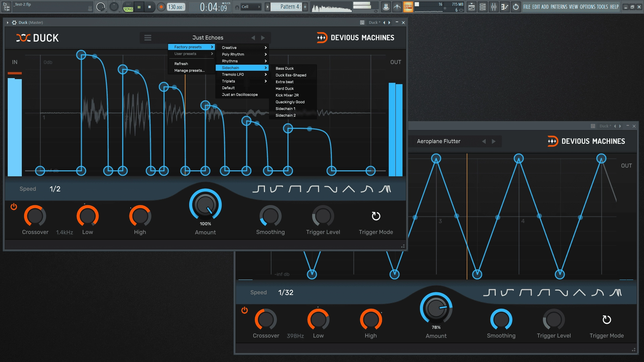Toggle the record button
The image size is (644, 362).
[x=161, y=7]
